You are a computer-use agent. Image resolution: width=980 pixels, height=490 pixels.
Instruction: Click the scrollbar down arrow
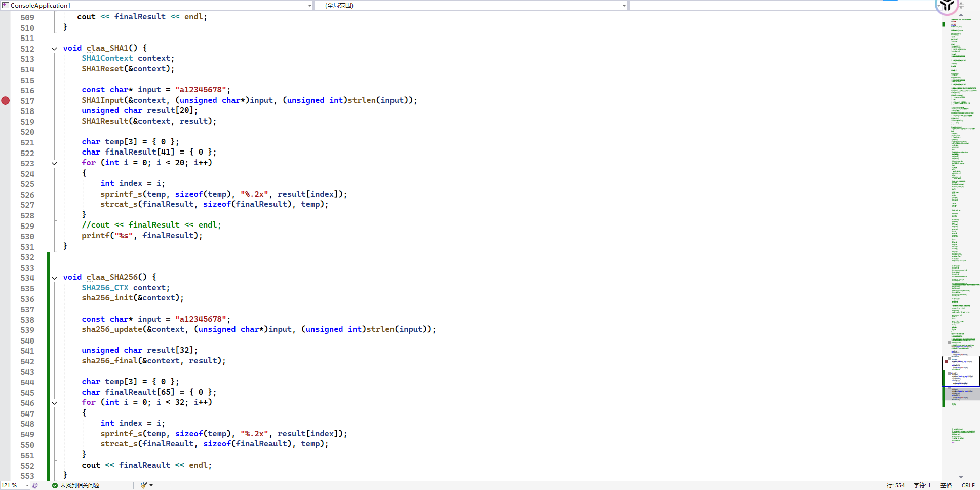click(x=961, y=477)
